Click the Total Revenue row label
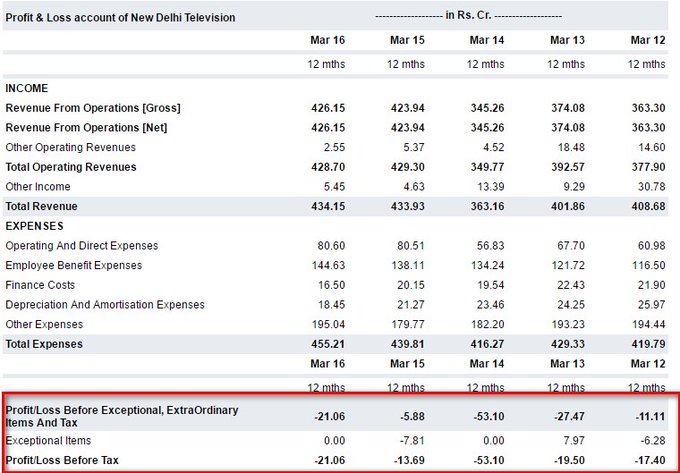This screenshot has width=680, height=473. 41,206
